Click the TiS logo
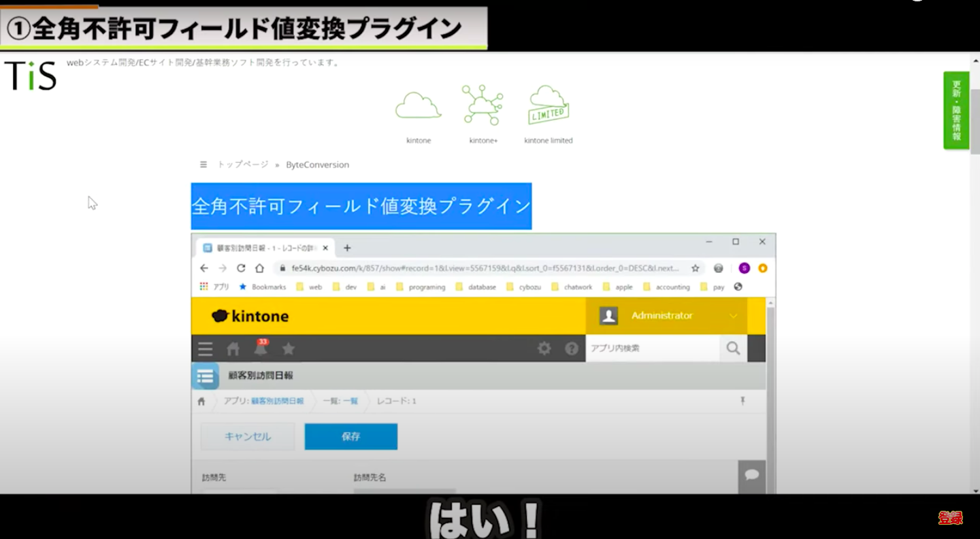Viewport: 980px width, 539px height. (31, 76)
